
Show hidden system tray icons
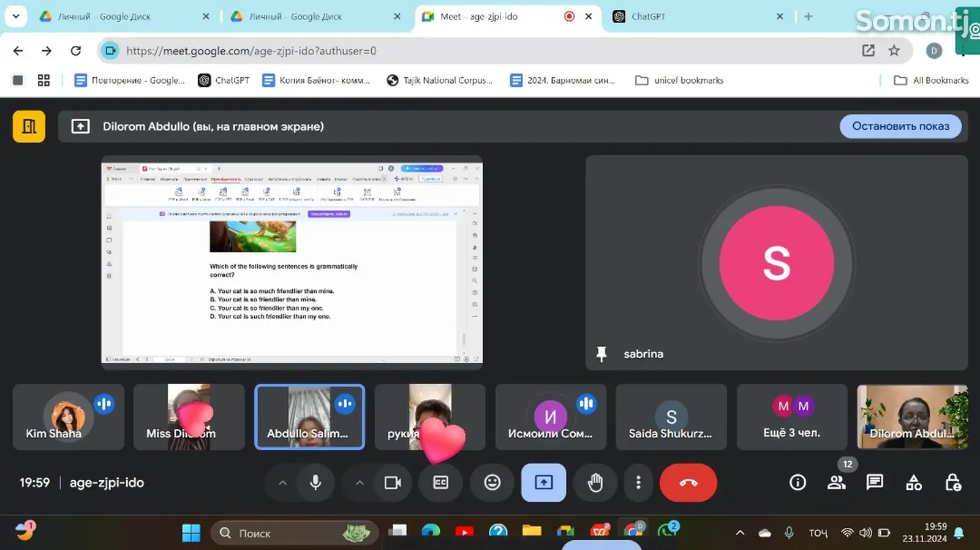point(740,533)
